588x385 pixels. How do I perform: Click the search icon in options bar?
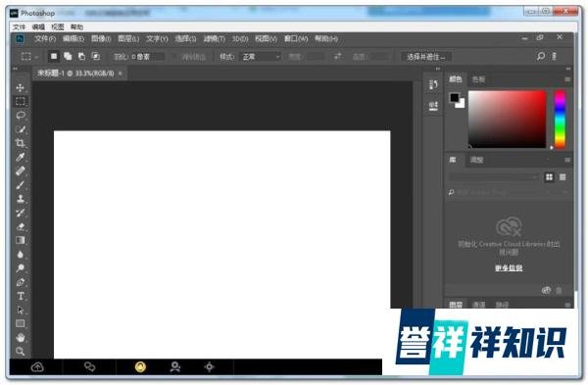click(x=540, y=57)
